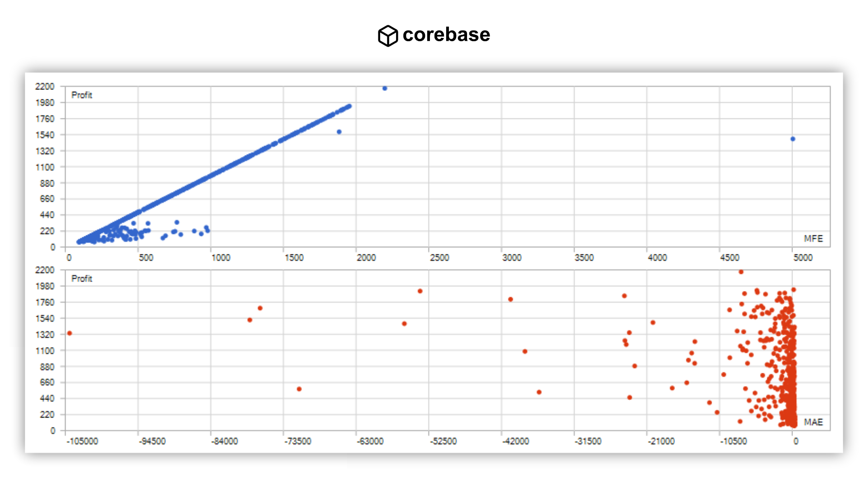Image resolution: width=868 pixels, height=488 pixels.
Task: Click the -10500 tick label on MAE axis
Action: (733, 441)
